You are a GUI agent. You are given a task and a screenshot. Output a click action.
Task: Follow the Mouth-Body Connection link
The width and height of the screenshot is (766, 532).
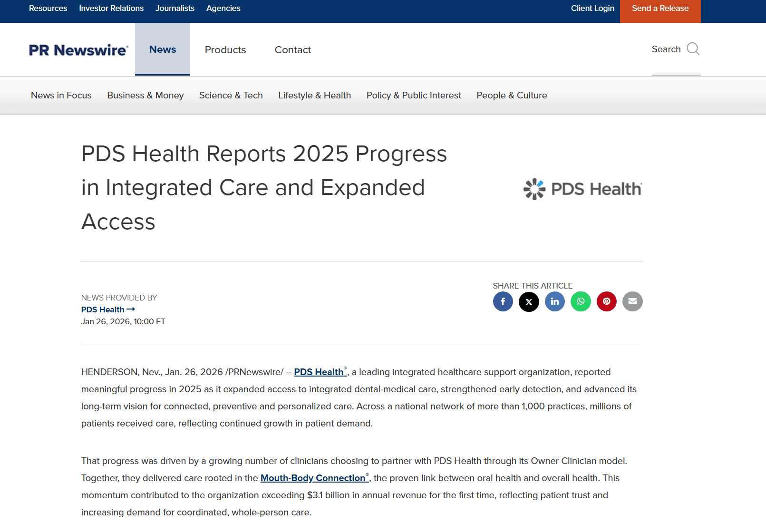click(315, 478)
